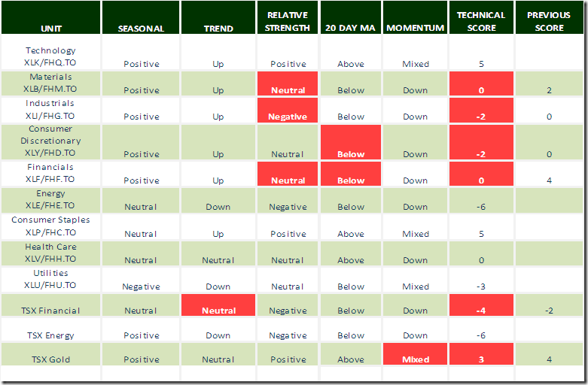Select the Technology XLK/FHQ.TO row label
The image size is (588, 385).
point(51,57)
